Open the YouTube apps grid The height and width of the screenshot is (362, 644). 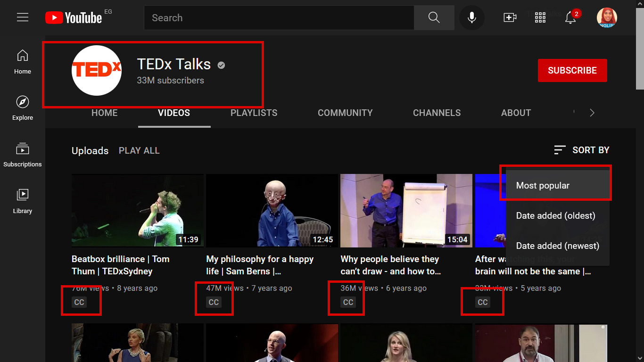[x=540, y=18]
